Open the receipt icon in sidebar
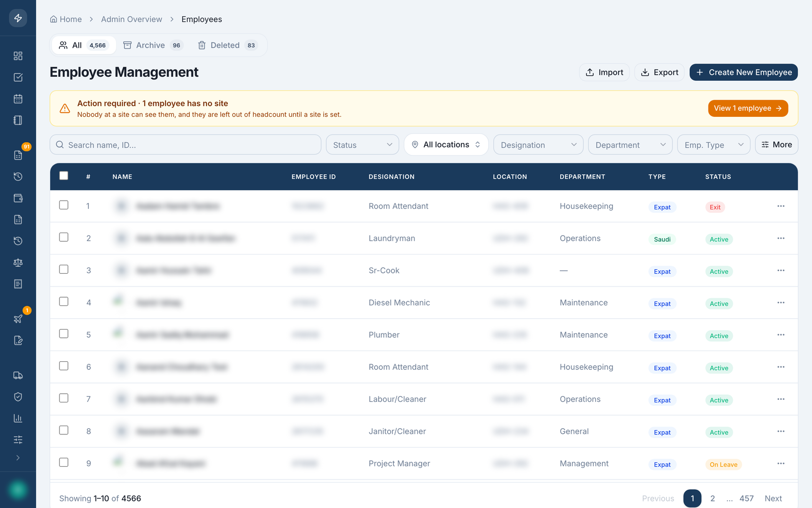Image resolution: width=812 pixels, height=508 pixels. tap(18, 284)
